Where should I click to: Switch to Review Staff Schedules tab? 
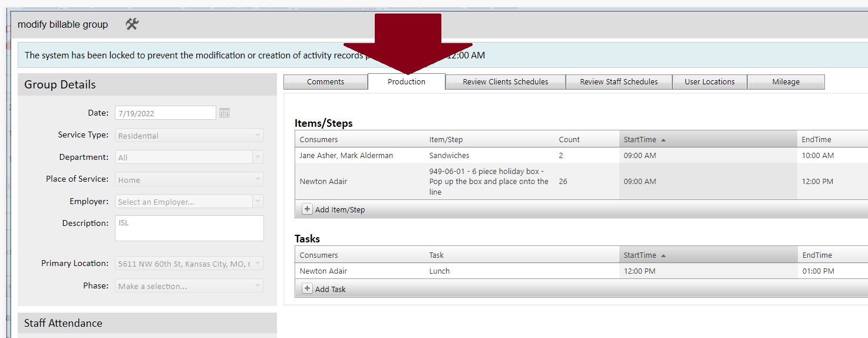[619, 82]
